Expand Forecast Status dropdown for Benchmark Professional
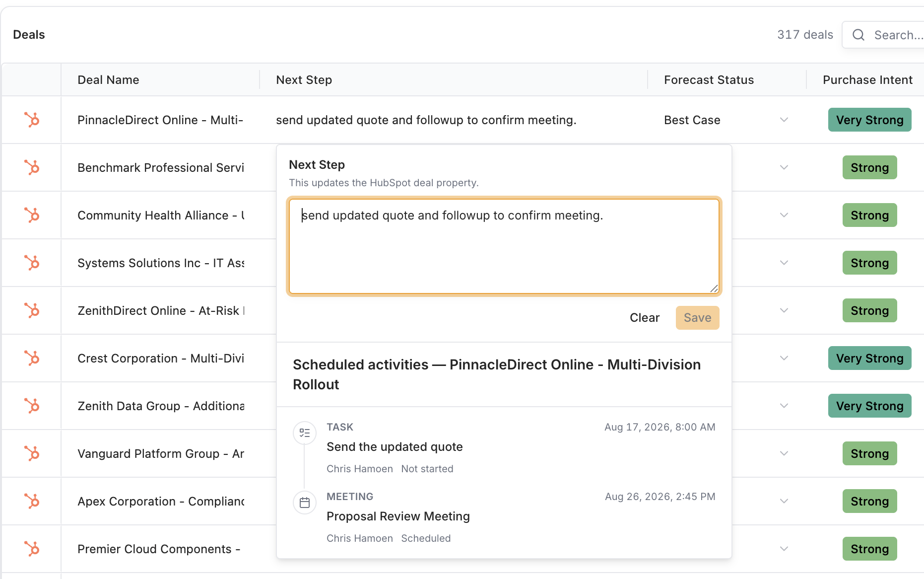Viewport: 924px width, 579px height. (784, 167)
